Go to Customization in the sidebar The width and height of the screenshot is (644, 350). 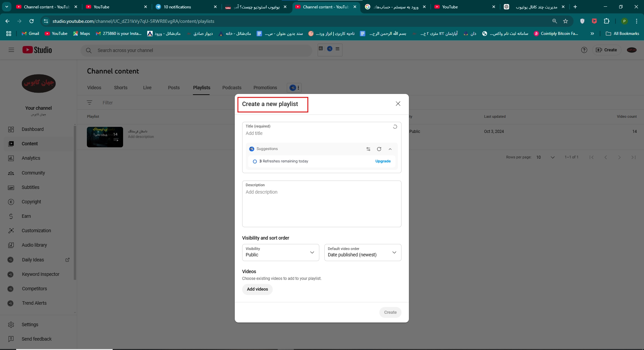[x=36, y=231]
